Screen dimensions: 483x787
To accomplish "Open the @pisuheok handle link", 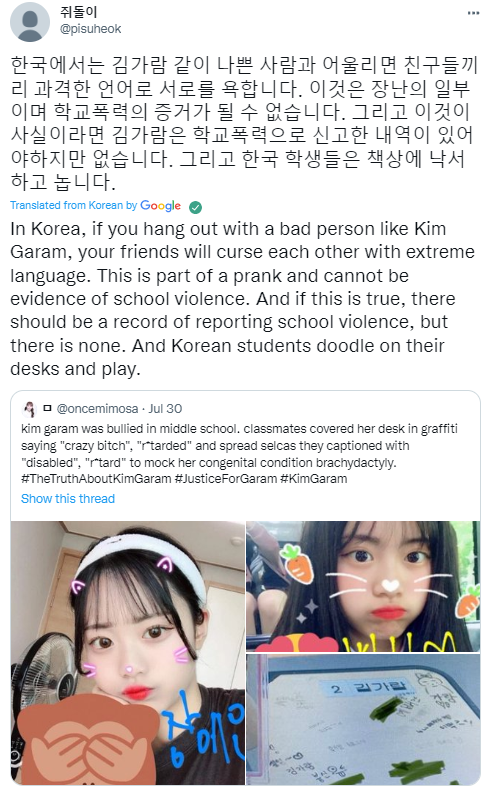I will click(x=90, y=29).
